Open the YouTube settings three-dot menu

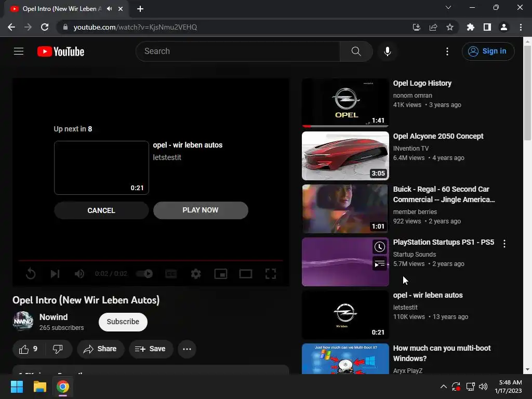(x=447, y=51)
